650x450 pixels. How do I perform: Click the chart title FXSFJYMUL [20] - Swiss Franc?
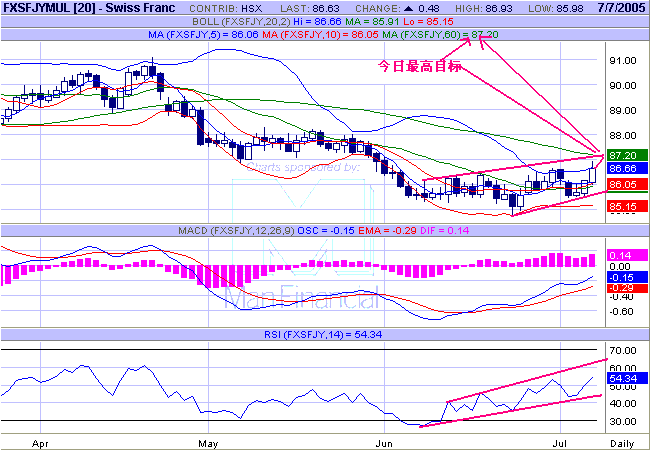pyautogui.click(x=89, y=8)
